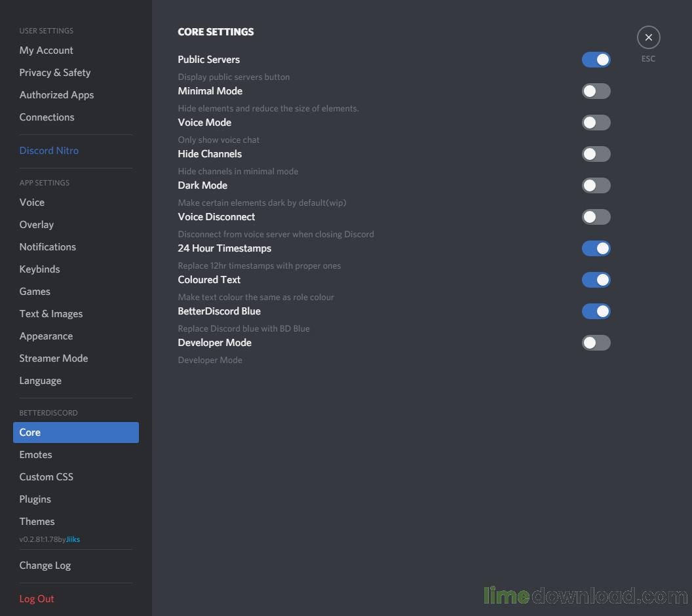This screenshot has height=616, width=692.
Task: Go to Streamer Mode settings
Action: [76, 358]
